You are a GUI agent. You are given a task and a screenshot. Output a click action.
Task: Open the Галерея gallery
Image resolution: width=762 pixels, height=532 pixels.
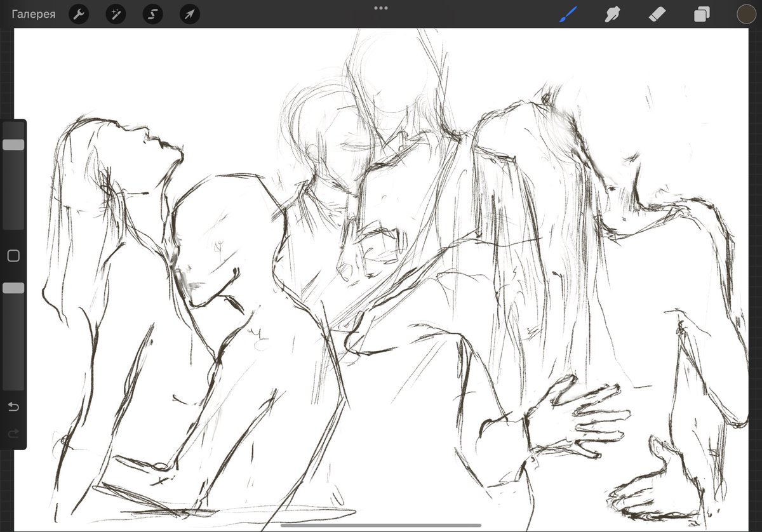click(x=33, y=14)
